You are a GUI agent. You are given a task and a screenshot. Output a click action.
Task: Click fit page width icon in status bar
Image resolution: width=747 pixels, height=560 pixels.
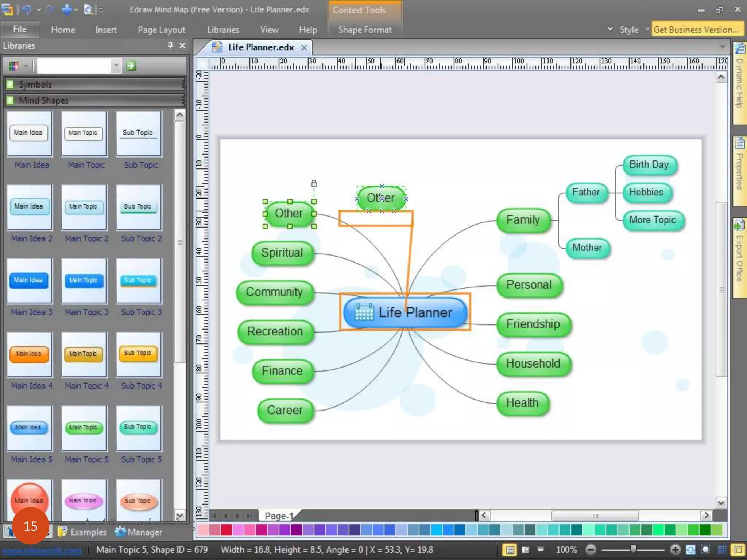pos(690,549)
